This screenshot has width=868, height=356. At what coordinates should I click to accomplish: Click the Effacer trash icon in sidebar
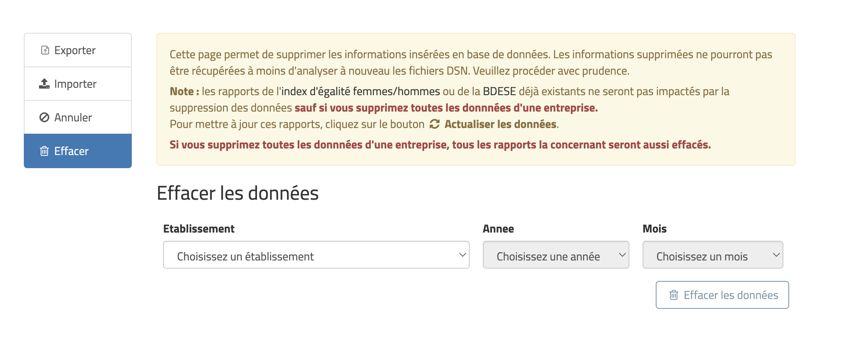(x=44, y=151)
